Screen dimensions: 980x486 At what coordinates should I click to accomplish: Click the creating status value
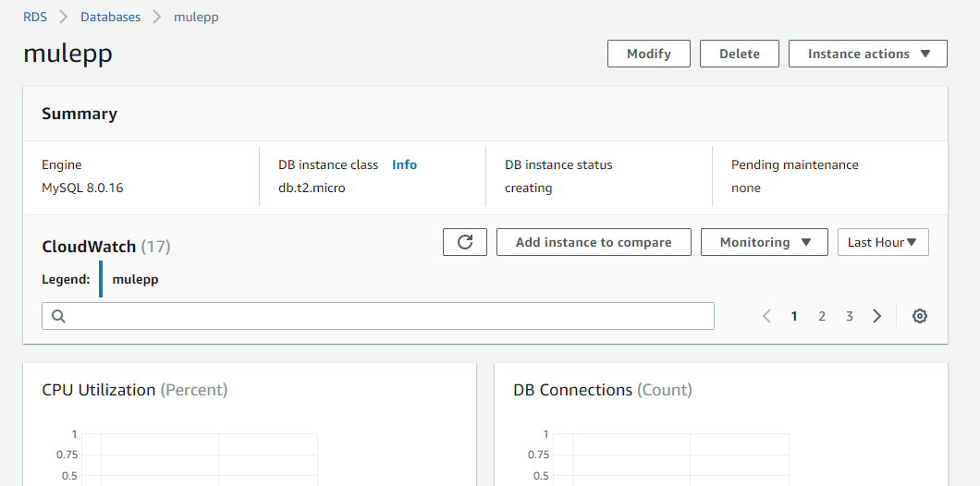click(528, 188)
